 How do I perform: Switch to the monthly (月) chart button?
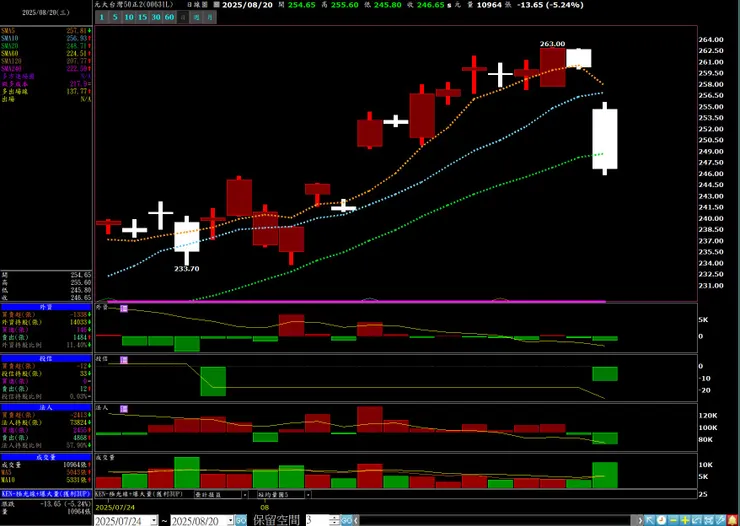tap(210, 17)
